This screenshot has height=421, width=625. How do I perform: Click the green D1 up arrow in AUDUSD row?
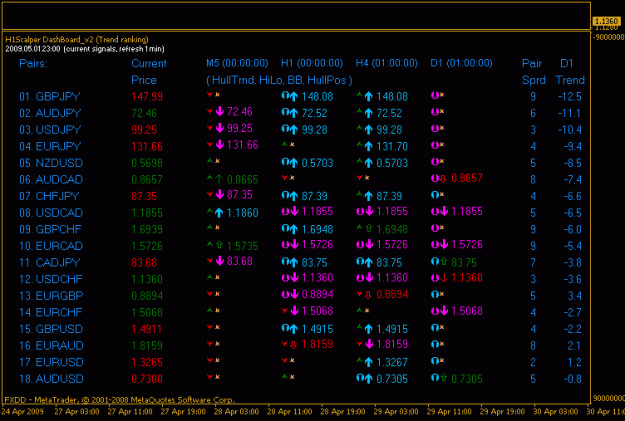[x=443, y=378]
